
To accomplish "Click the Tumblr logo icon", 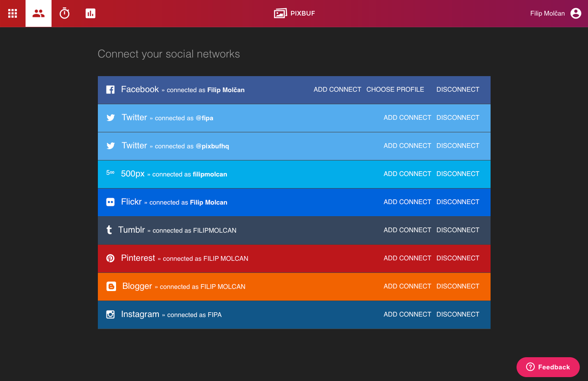I will (x=109, y=230).
